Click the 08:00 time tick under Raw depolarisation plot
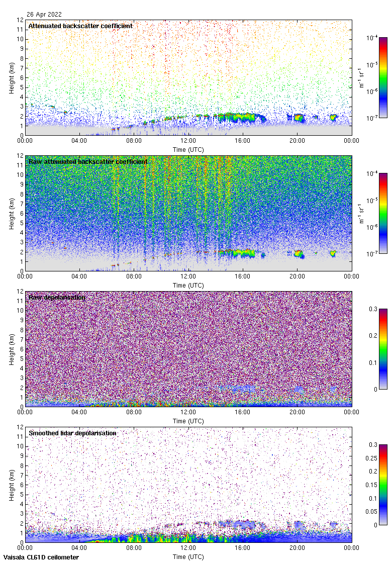Viewport: 392px width, 563px height. 134,412
